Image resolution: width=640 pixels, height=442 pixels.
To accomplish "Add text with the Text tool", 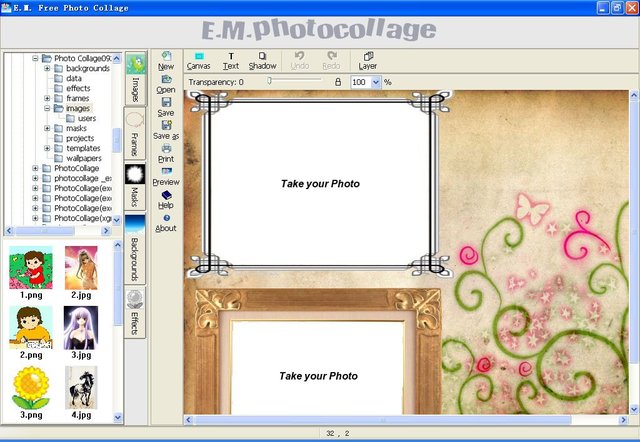I will [231, 61].
